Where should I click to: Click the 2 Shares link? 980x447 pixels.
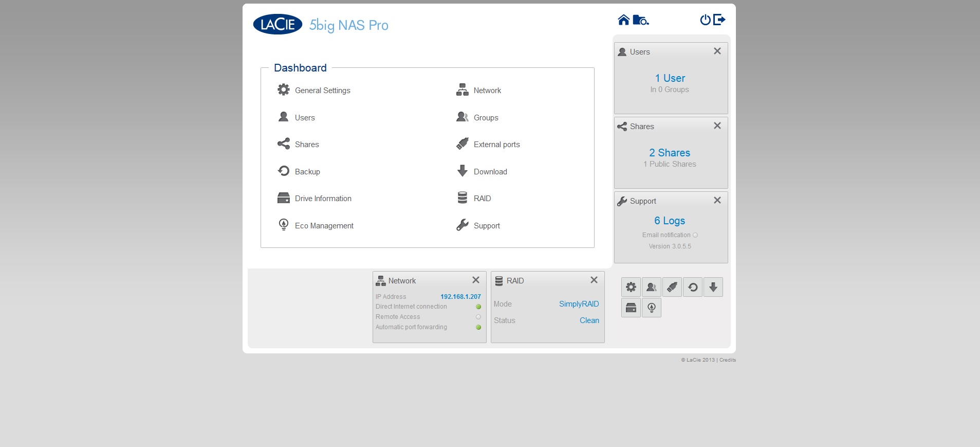pos(670,153)
